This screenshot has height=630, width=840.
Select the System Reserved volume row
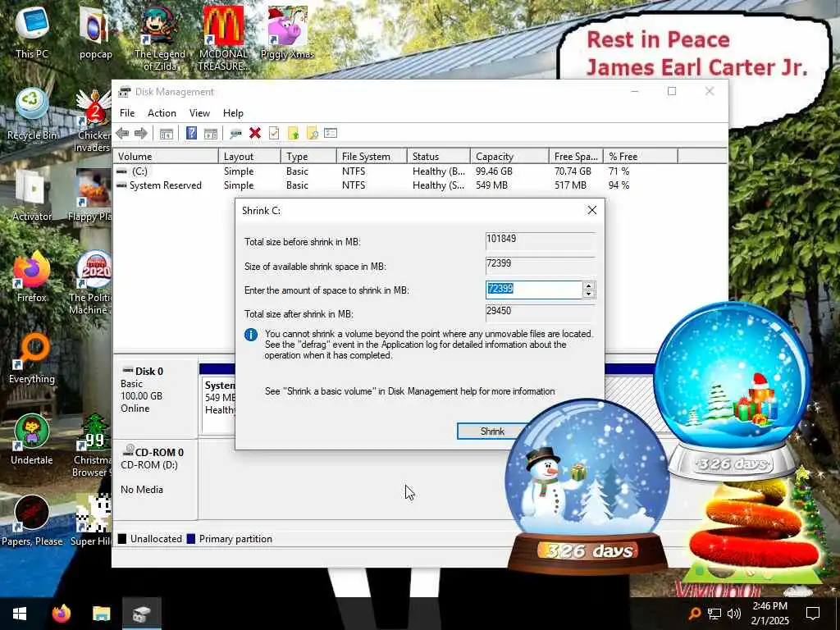419,185
